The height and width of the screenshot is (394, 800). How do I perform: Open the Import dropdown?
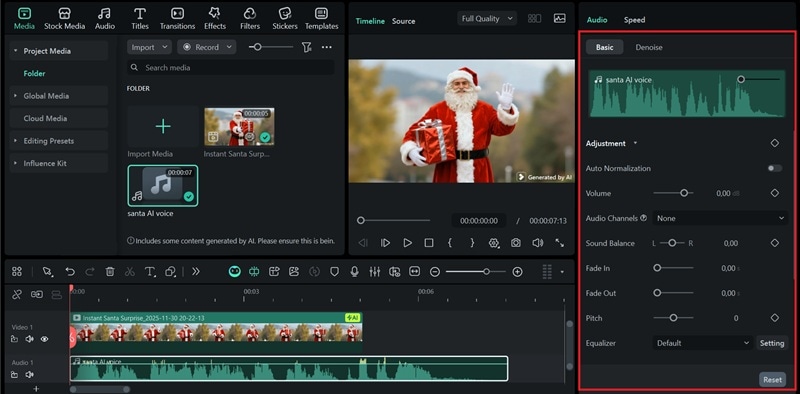coord(149,47)
